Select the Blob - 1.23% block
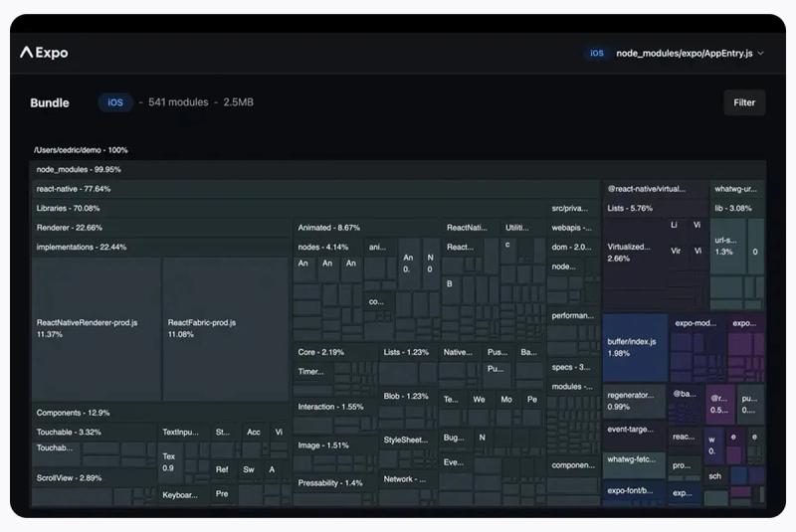This screenshot has height=532, width=796. tap(408, 396)
